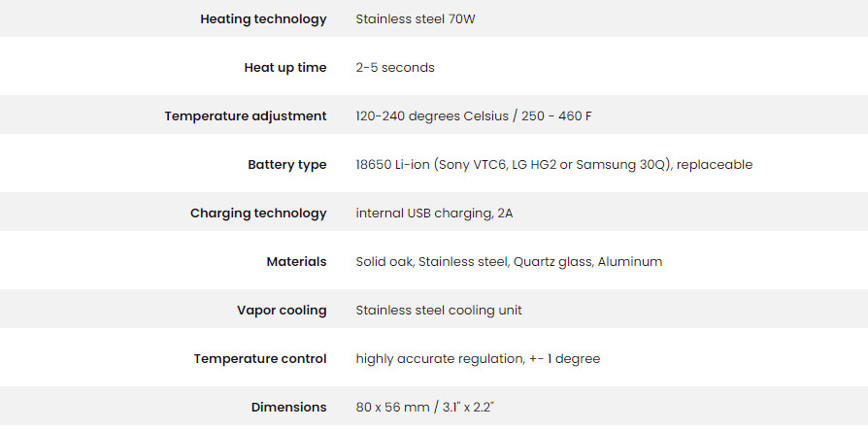
Task: Click the '80 x 56 mm' dimensions value
Action: [393, 408]
